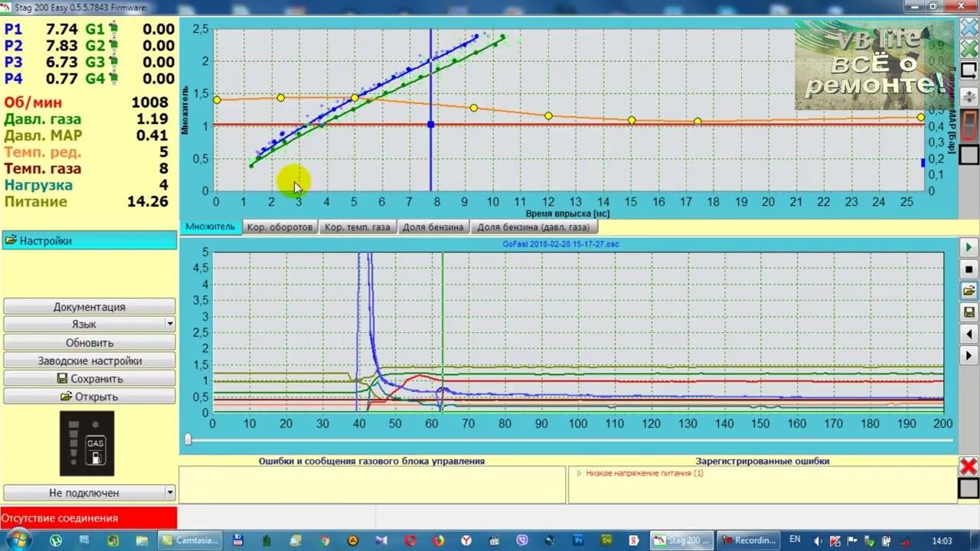
Task: Click the Документация button
Action: click(90, 307)
